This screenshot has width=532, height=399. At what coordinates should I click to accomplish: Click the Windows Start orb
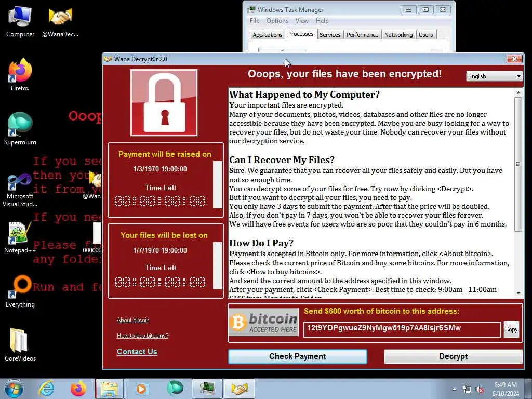14,389
